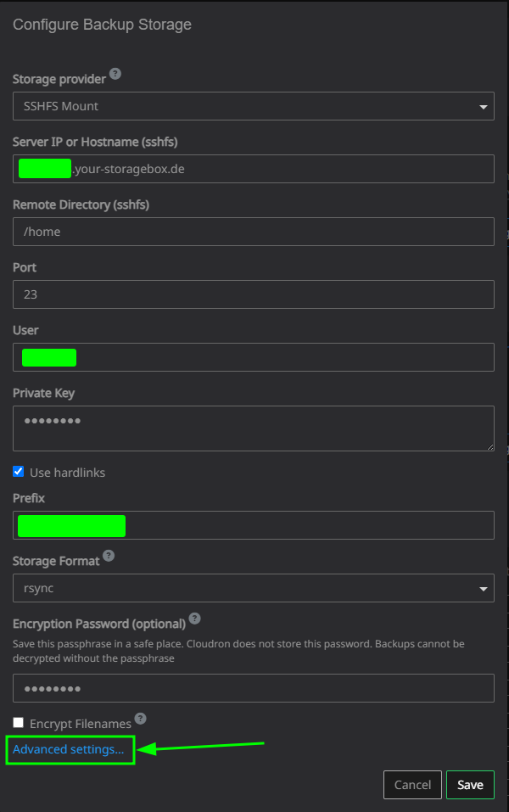Click the Storage Format help icon

(x=107, y=557)
